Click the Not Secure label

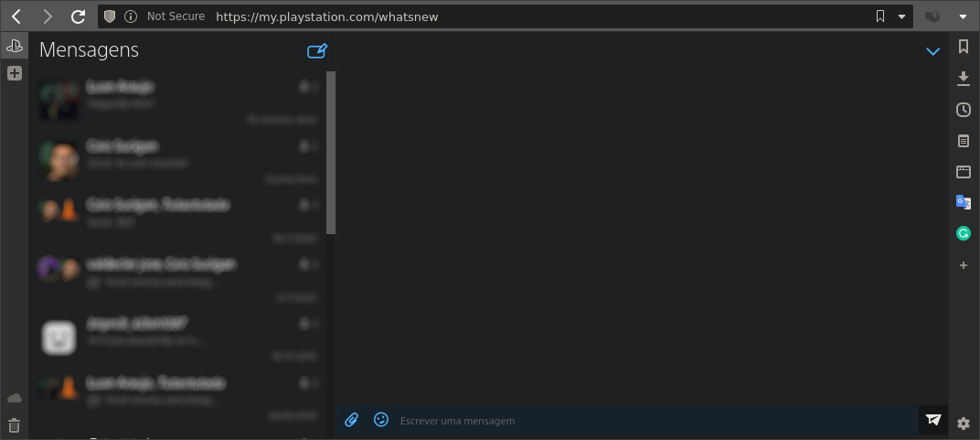176,16
